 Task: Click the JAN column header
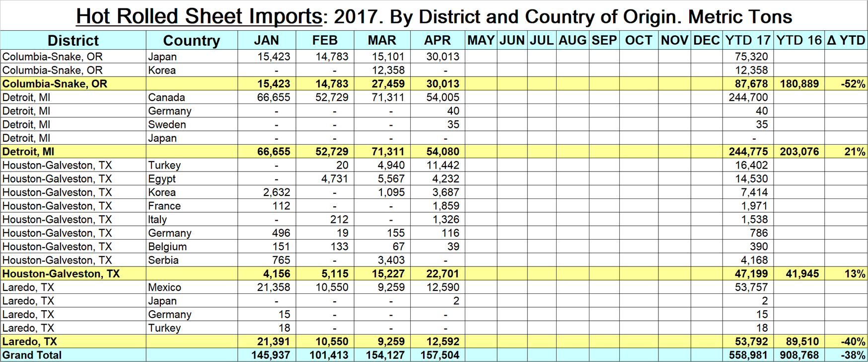point(266,40)
